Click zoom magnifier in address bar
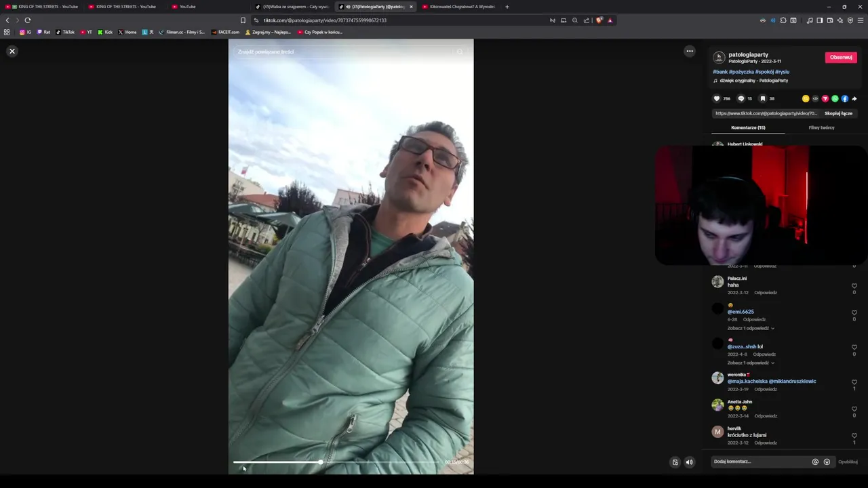This screenshot has height=488, width=868. tap(575, 20)
